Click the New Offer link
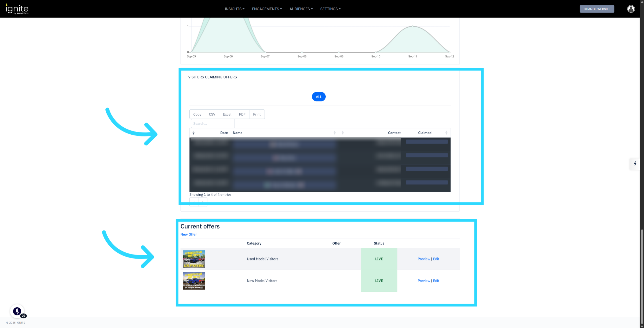Viewport: 644px width, 328px height. coord(188,234)
